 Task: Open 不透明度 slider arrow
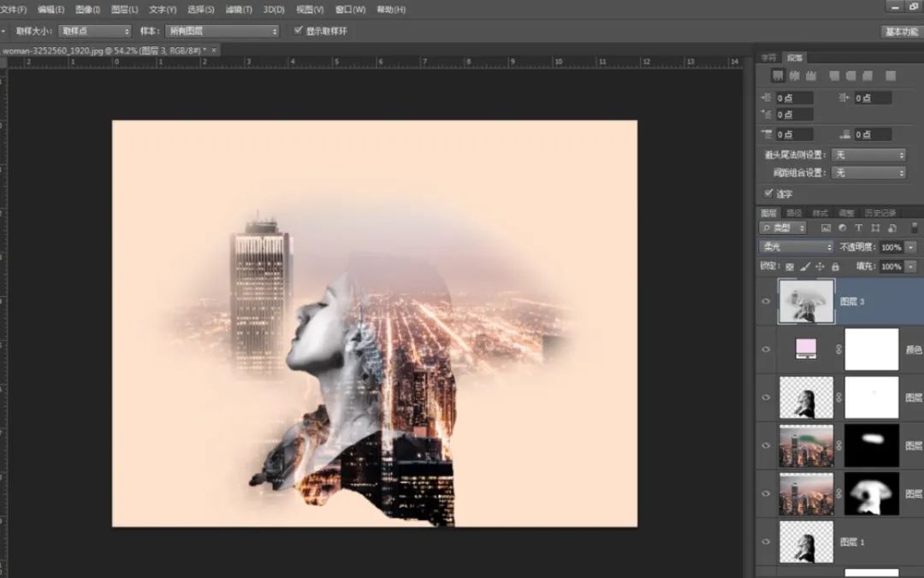pos(911,247)
